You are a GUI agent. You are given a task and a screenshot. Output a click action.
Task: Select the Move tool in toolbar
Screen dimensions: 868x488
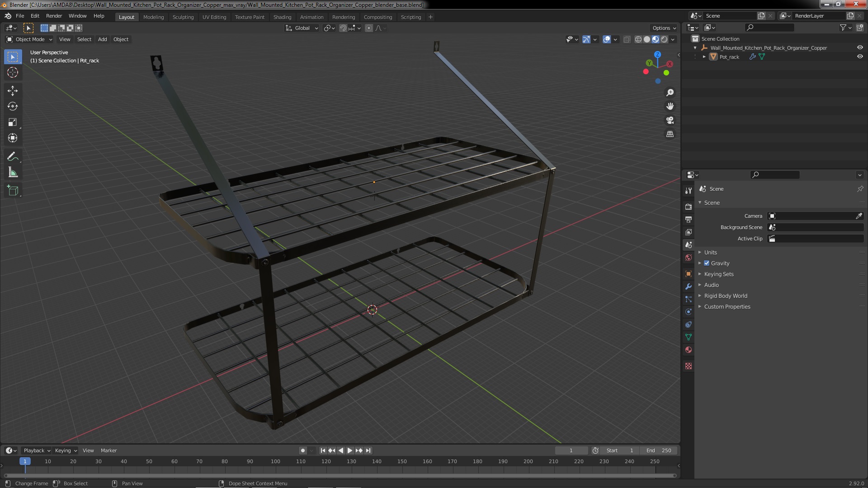13,91
